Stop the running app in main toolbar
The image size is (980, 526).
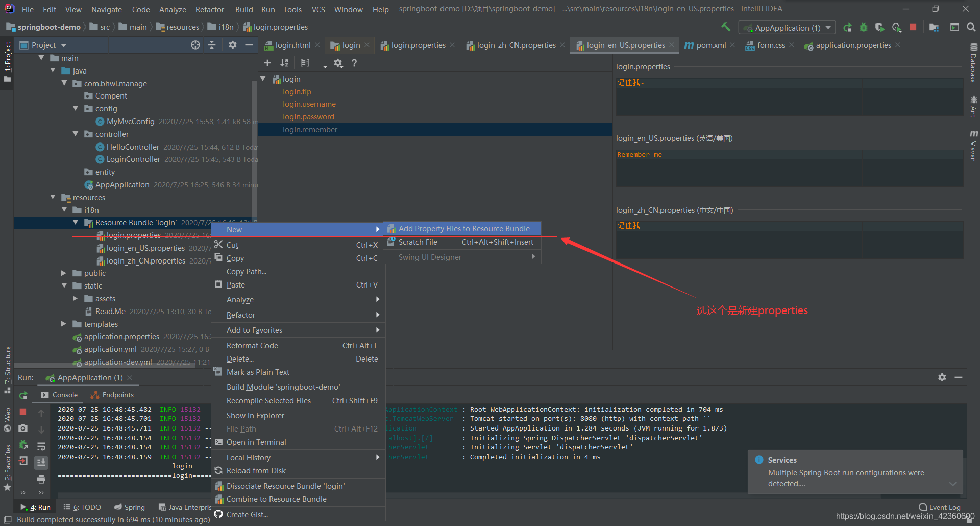[913, 28]
